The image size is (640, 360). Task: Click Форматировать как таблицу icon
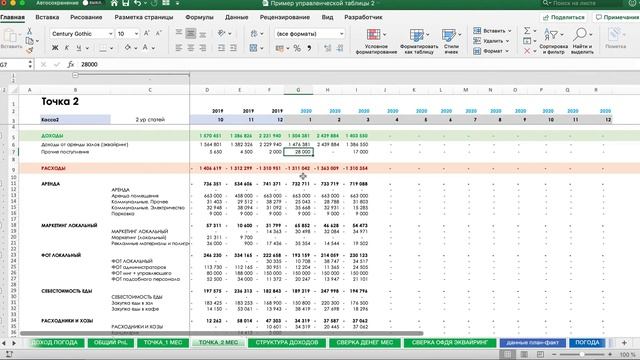(417, 35)
